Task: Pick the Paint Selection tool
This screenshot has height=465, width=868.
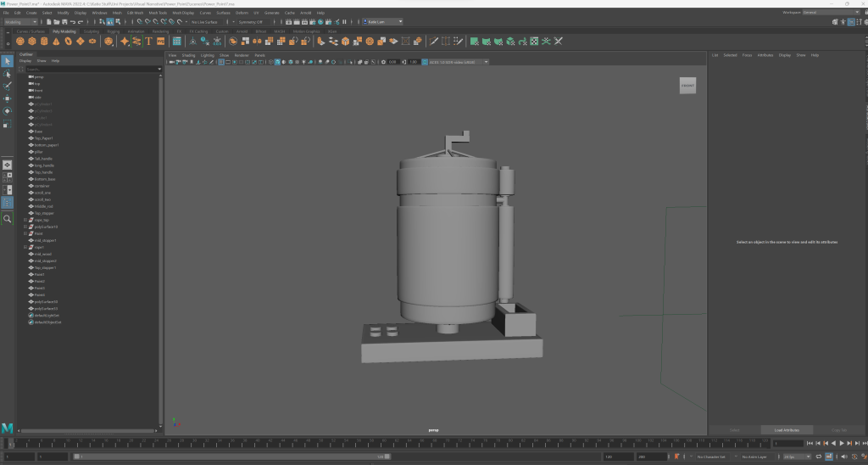Action: coord(8,86)
